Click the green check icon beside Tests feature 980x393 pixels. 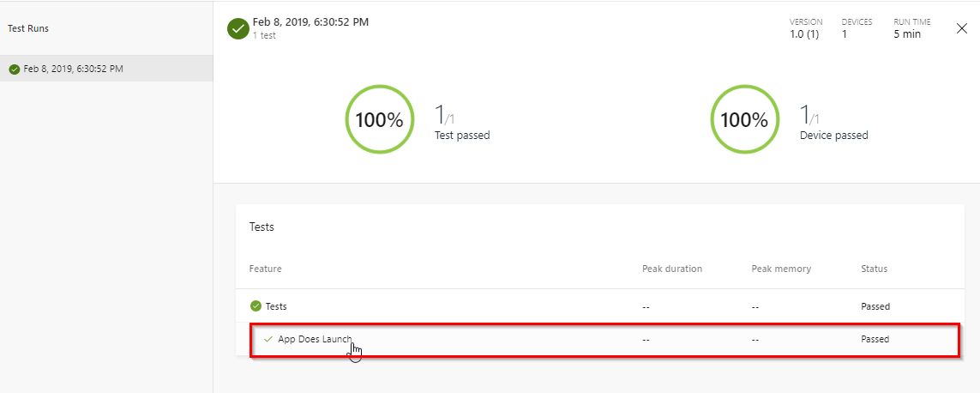[255, 306]
